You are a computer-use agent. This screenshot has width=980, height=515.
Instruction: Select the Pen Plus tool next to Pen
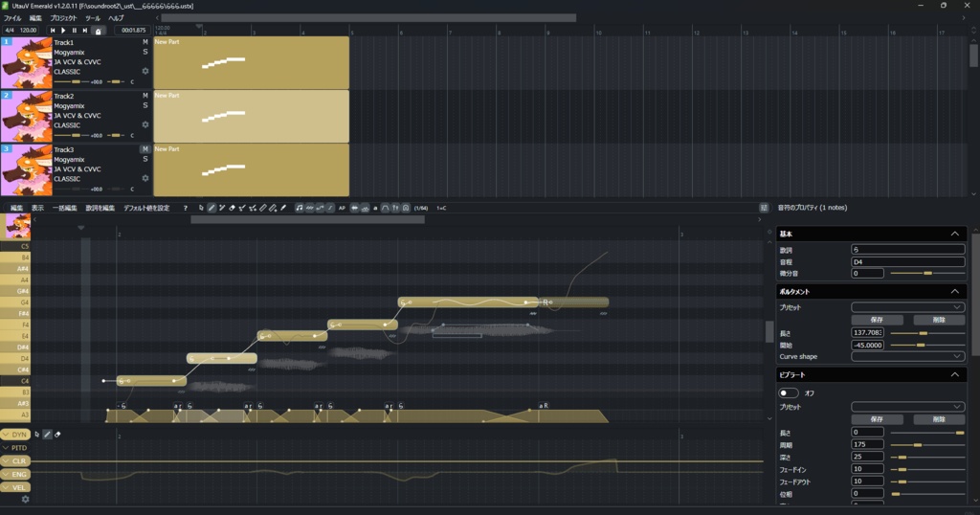pos(222,208)
